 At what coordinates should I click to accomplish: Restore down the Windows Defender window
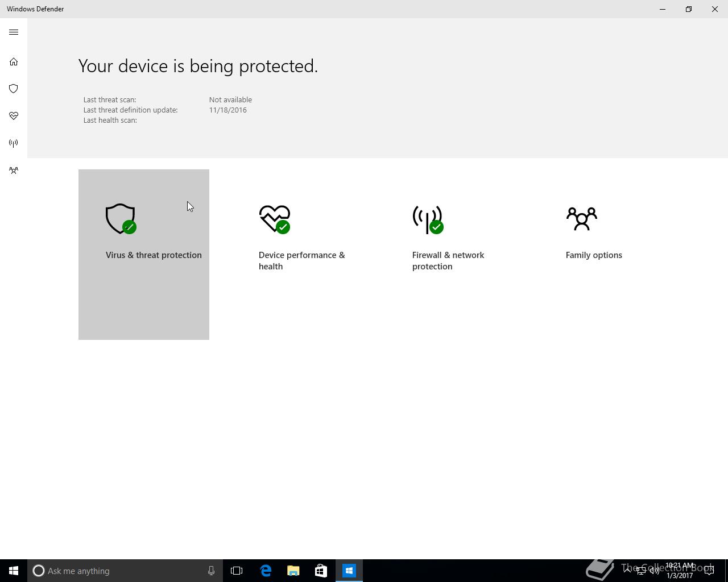coord(689,9)
